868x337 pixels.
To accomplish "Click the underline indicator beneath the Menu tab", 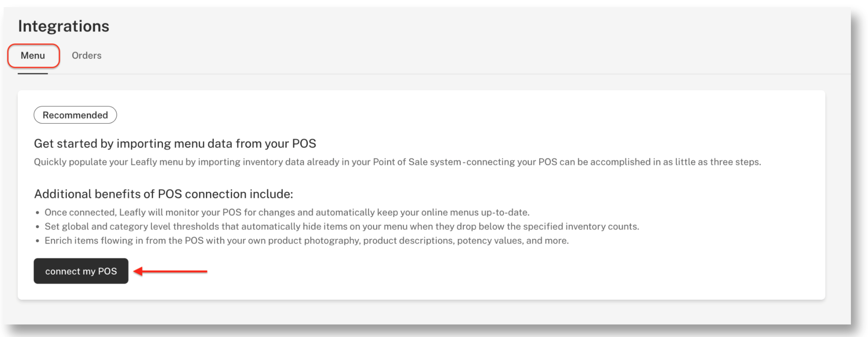I will pyautogui.click(x=33, y=73).
